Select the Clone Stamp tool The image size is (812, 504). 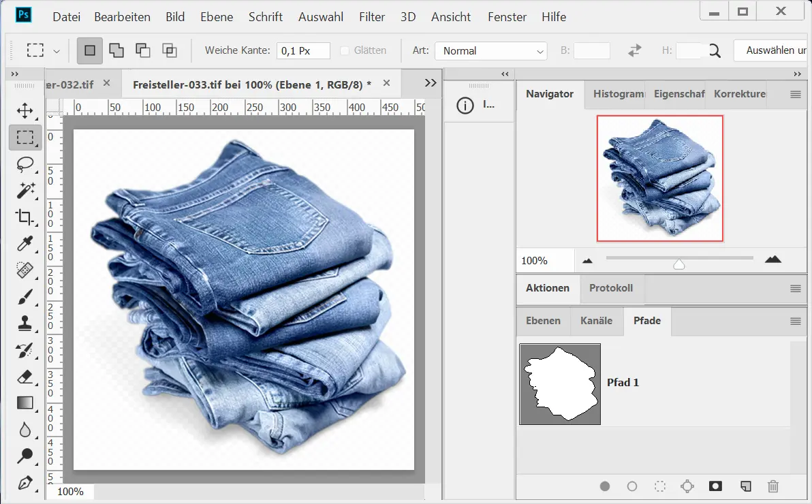click(x=25, y=323)
